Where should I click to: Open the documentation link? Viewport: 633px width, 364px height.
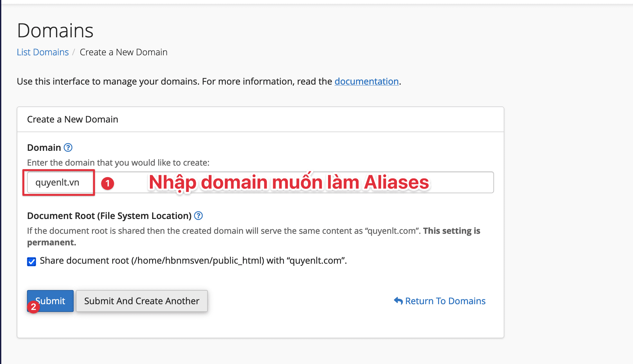click(x=366, y=81)
